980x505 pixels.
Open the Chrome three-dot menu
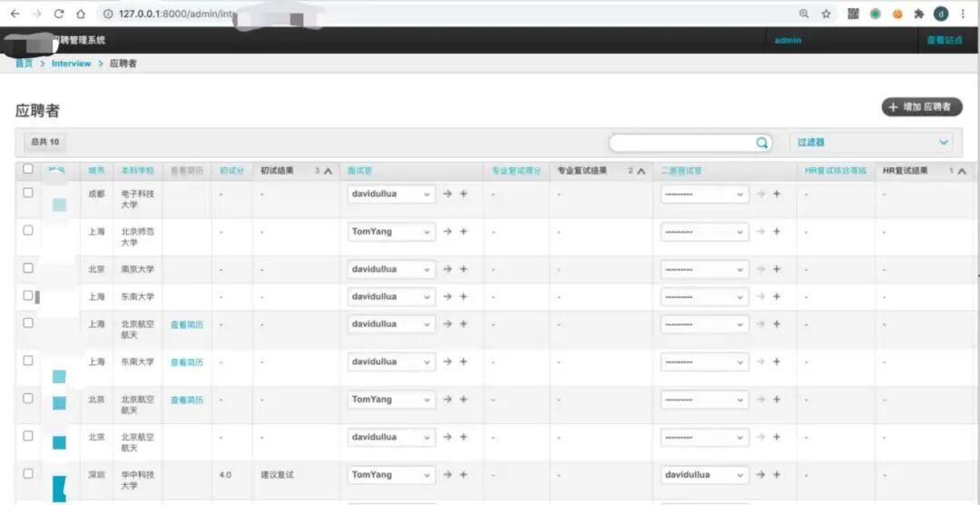pyautogui.click(x=963, y=14)
